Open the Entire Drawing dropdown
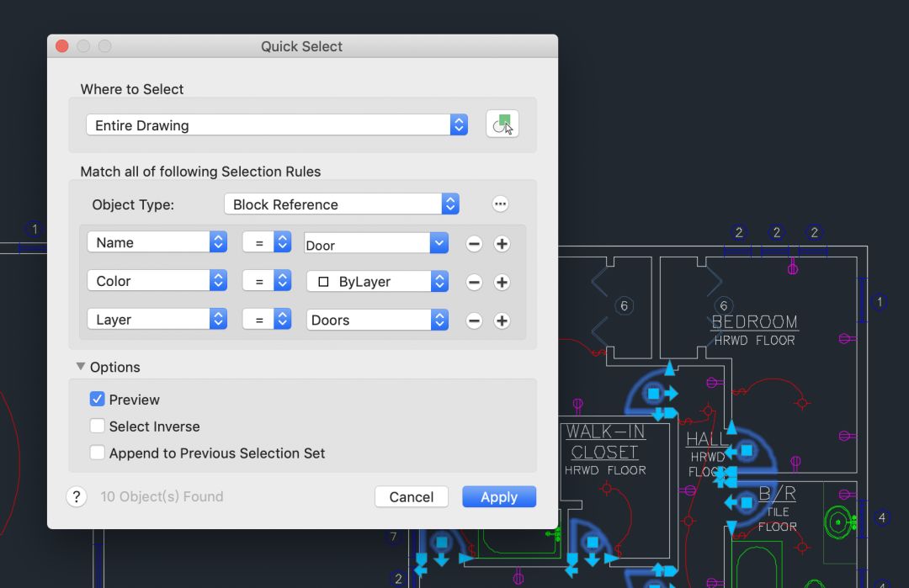This screenshot has height=588, width=909. tap(277, 125)
